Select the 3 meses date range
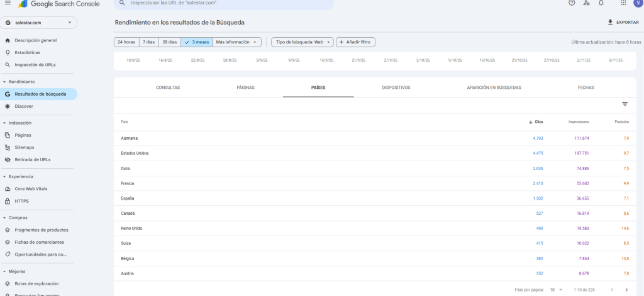The image size is (644, 296). pos(197,42)
